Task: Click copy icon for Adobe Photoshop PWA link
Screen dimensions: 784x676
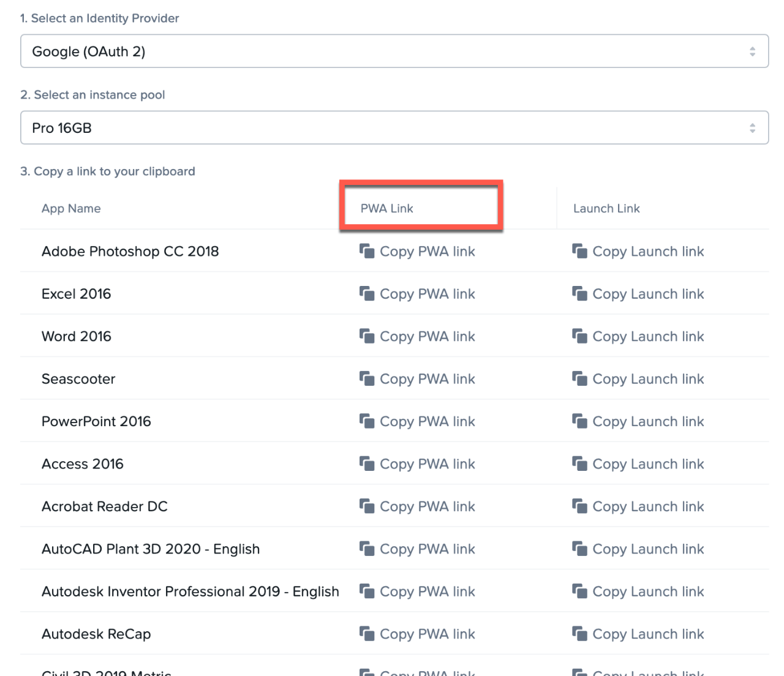Action: click(x=367, y=251)
